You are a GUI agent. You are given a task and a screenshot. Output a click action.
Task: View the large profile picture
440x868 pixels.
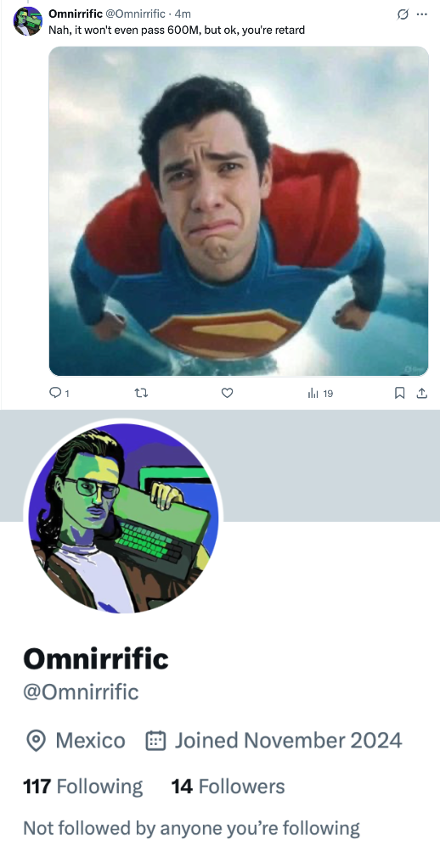[123, 518]
